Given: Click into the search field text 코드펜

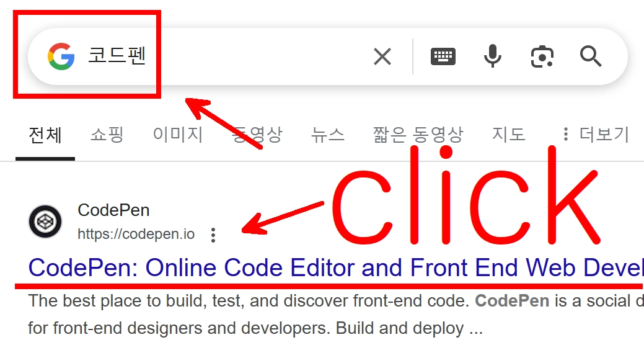Looking at the screenshot, I should [117, 55].
